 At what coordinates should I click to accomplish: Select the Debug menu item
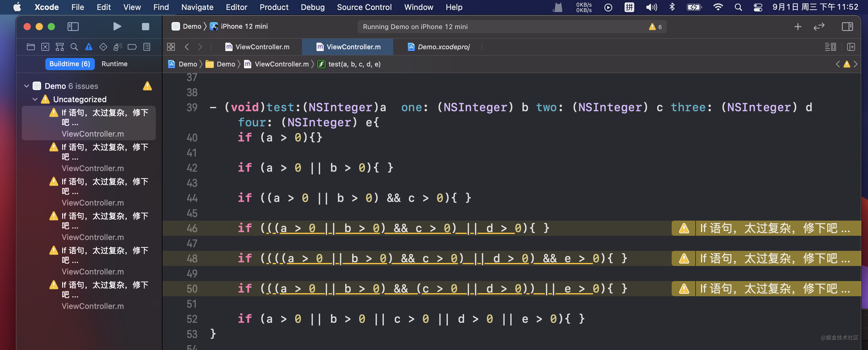(x=312, y=7)
